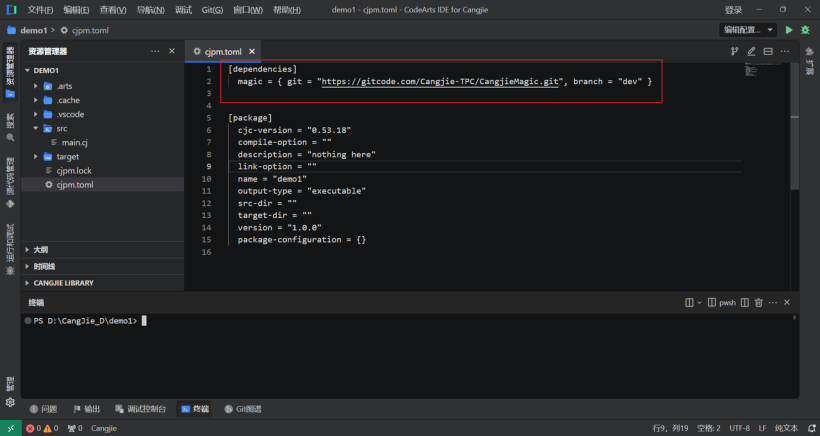Image resolution: width=820 pixels, height=436 pixels.
Task: Click the new terminal icon before the dropdown arrow
Action: coord(689,302)
